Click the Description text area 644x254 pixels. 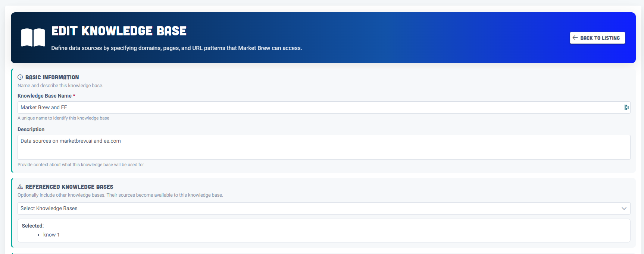pos(324,147)
